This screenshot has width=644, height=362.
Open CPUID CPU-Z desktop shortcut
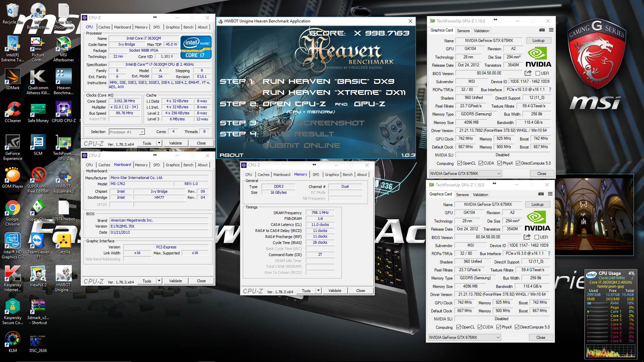(x=63, y=112)
